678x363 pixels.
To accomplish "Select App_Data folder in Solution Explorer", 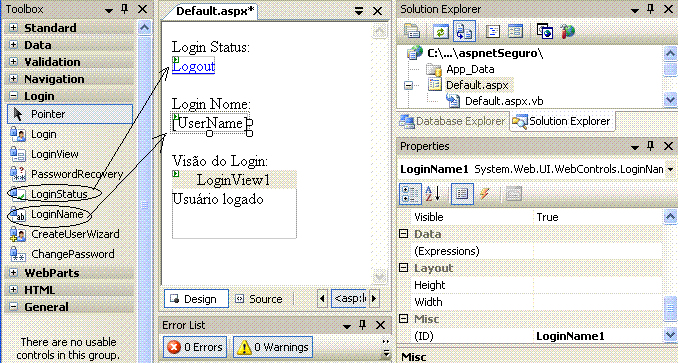I will pyautogui.click(x=470, y=69).
